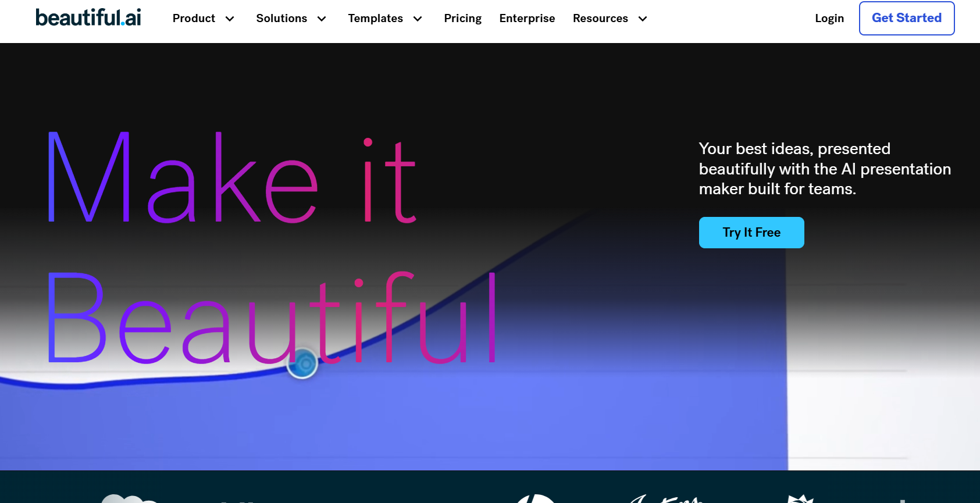Go to the Pricing page
The width and height of the screenshot is (980, 503).
(463, 19)
